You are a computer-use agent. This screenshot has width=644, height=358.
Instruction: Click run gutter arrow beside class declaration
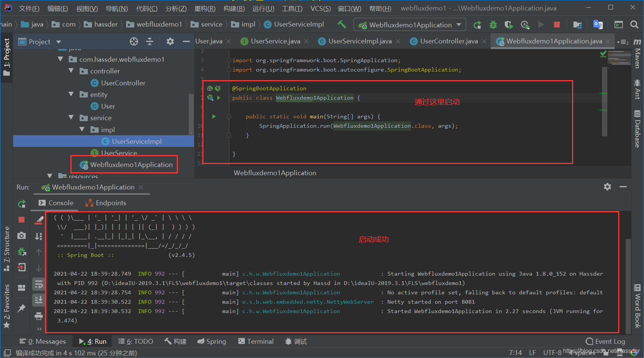coord(219,98)
